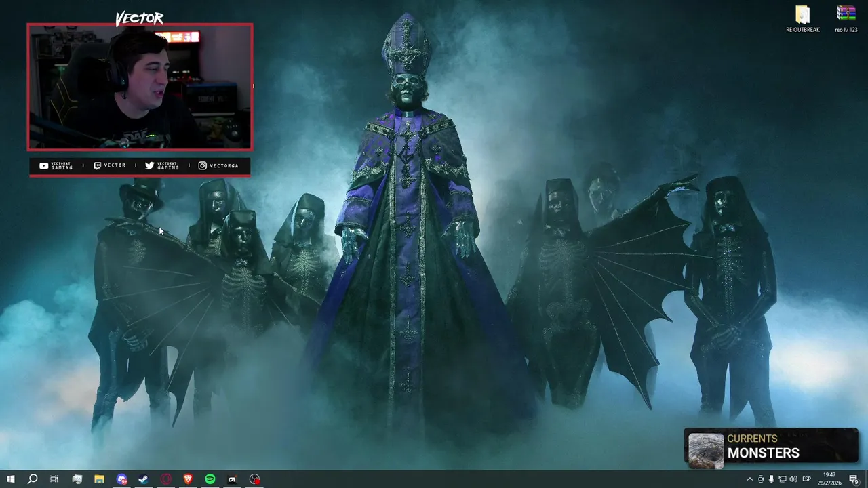Click the YouTube VectorAT Gaming label
Image resolution: width=868 pixels, height=488 pixels.
pyautogui.click(x=56, y=165)
